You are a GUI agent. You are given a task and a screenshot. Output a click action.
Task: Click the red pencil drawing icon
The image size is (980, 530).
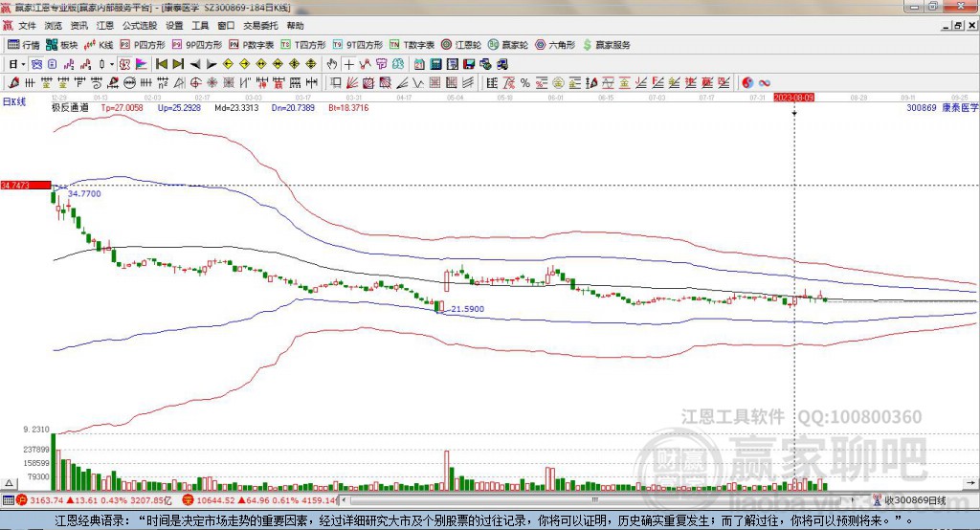[13, 82]
